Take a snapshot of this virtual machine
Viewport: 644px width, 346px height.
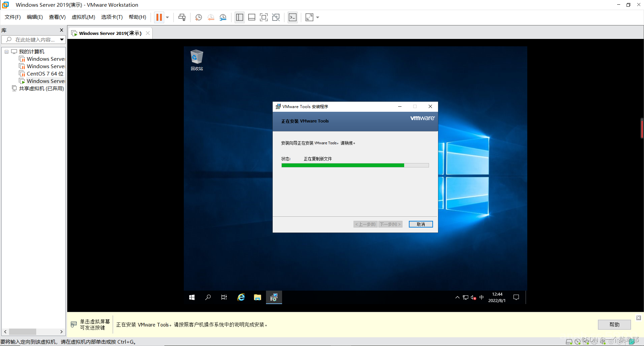point(199,17)
